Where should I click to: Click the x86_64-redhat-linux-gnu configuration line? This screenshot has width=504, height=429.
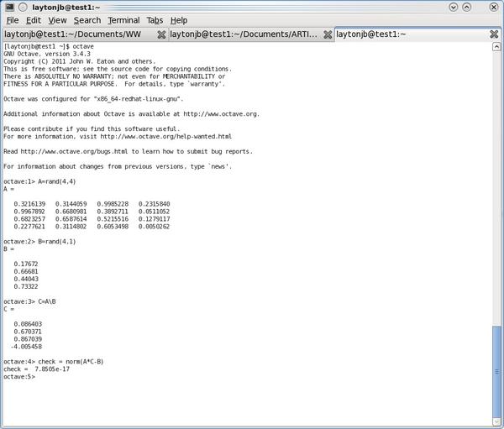pos(93,99)
